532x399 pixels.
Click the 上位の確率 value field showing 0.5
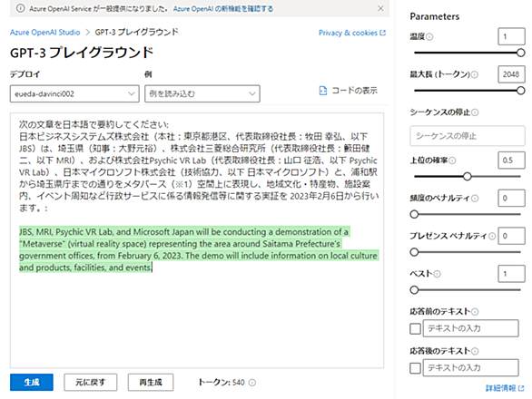(511, 161)
